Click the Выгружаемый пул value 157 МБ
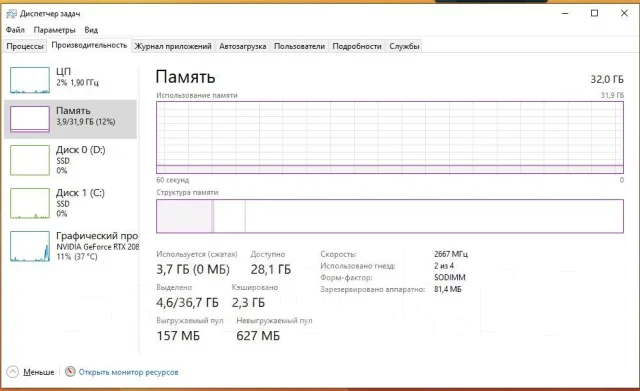 pos(178,336)
